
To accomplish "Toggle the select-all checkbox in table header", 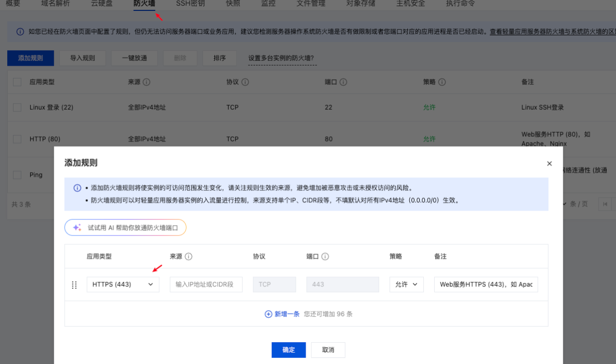I will pyautogui.click(x=17, y=82).
